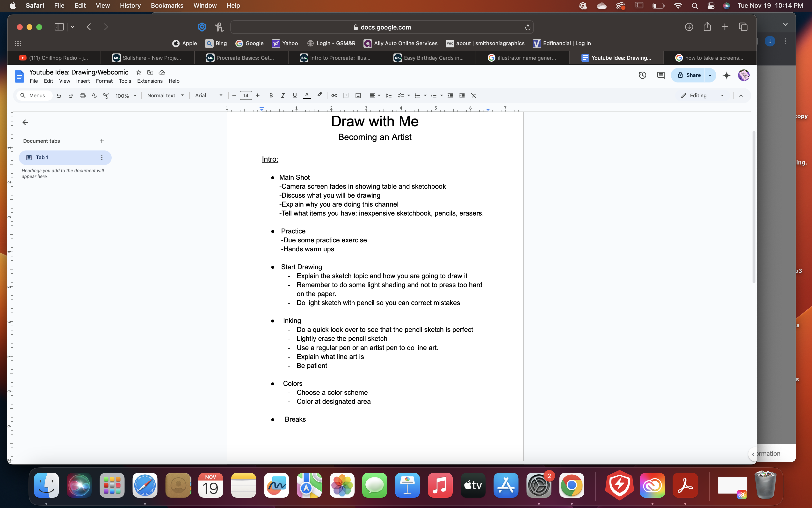Open the Arial font dropdown
Screen dimensions: 812x508
point(209,96)
